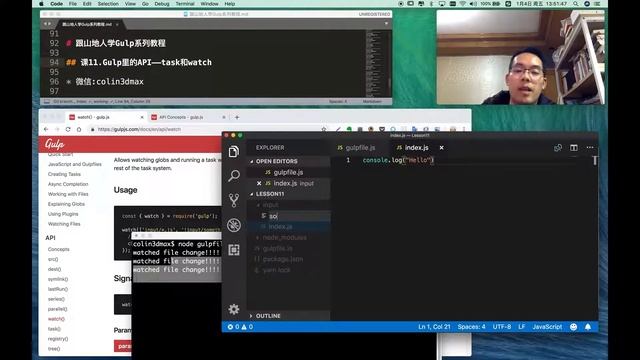640x360 pixels.
Task: Click the new folder name input field
Action: click(298, 216)
